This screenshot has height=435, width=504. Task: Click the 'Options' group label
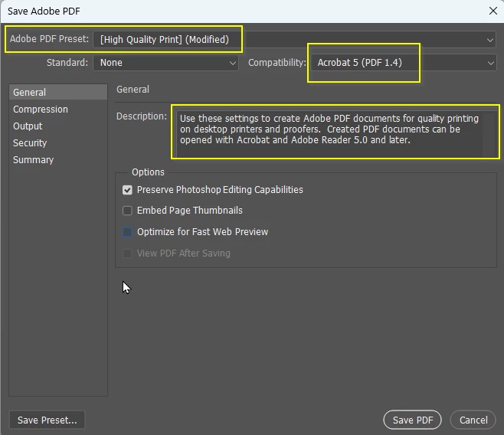click(148, 172)
